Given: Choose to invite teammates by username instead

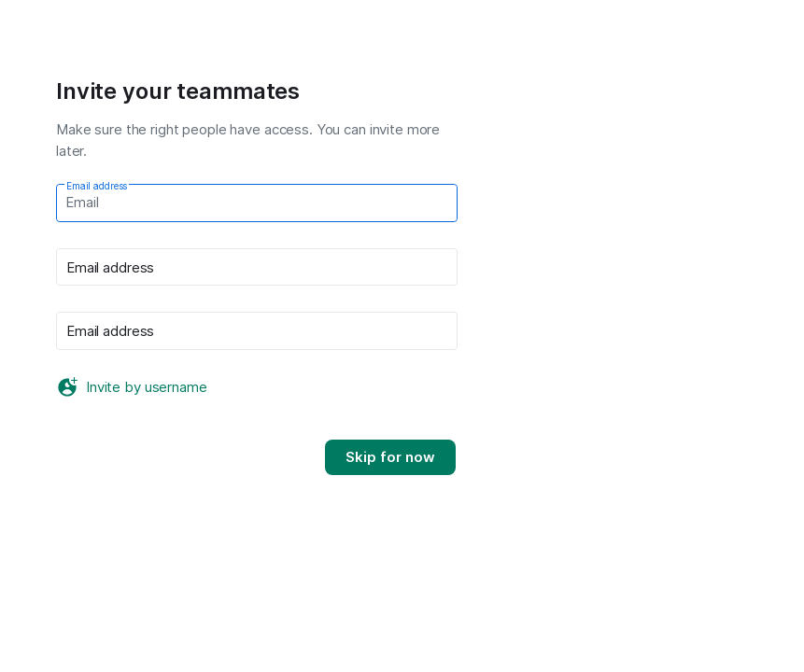Looking at the screenshot, I should (x=147, y=387).
